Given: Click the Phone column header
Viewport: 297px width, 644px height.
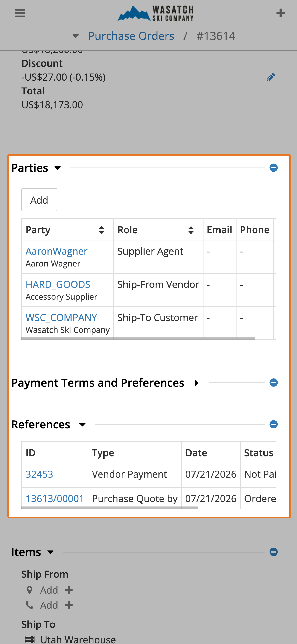Looking at the screenshot, I should pos(255,230).
